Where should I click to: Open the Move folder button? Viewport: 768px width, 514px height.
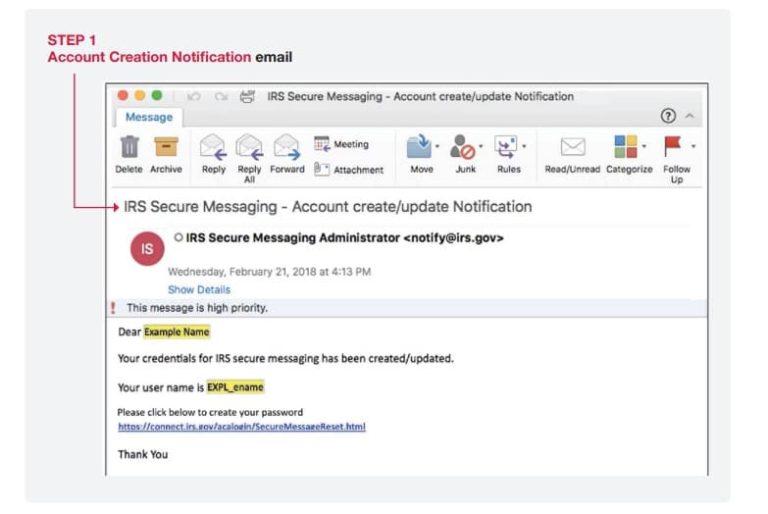click(421, 154)
